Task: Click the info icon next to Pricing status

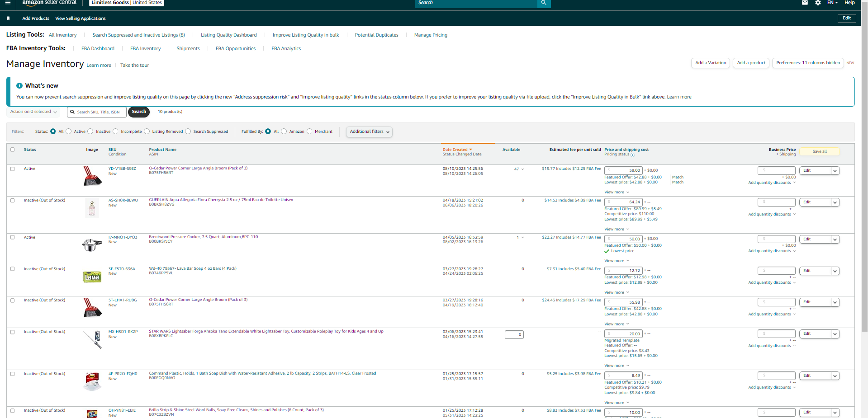Action: click(633, 155)
